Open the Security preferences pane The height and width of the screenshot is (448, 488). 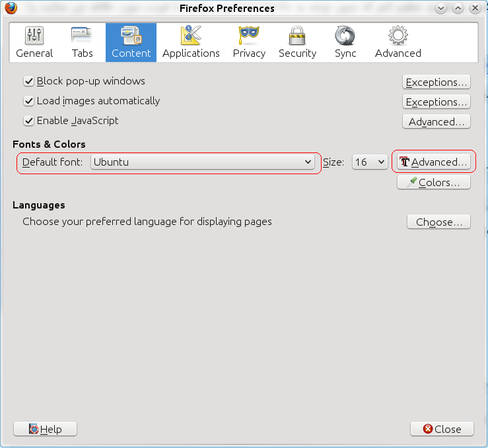point(297,42)
